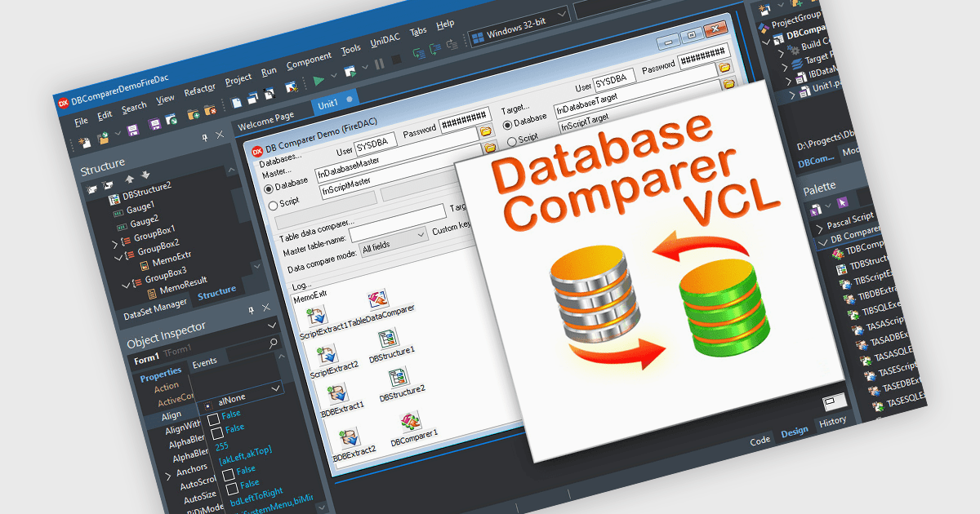Open Align property alNone dropdown arrow

[x=274, y=388]
